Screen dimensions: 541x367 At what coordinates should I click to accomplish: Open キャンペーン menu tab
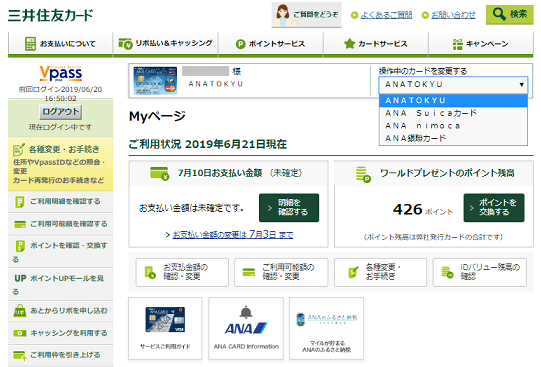tap(481, 44)
